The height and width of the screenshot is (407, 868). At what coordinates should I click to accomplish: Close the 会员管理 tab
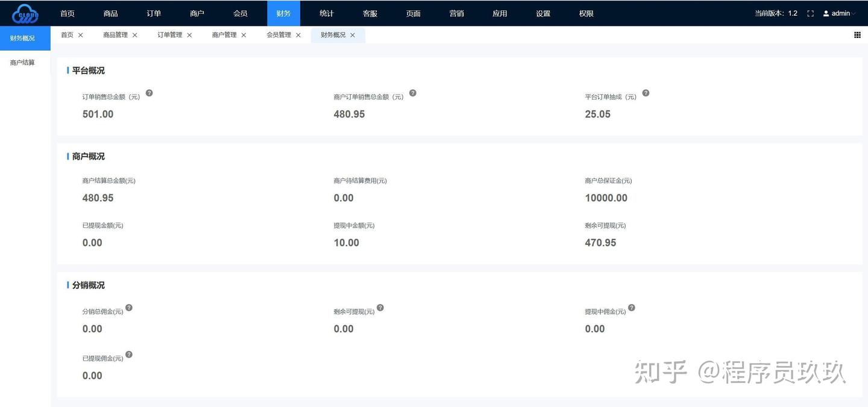[x=298, y=34]
